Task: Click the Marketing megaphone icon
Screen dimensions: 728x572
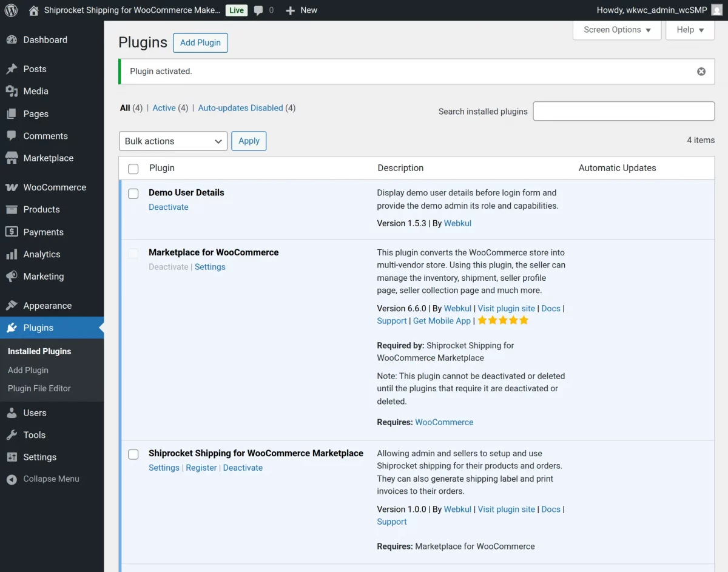Action: pyautogui.click(x=12, y=276)
